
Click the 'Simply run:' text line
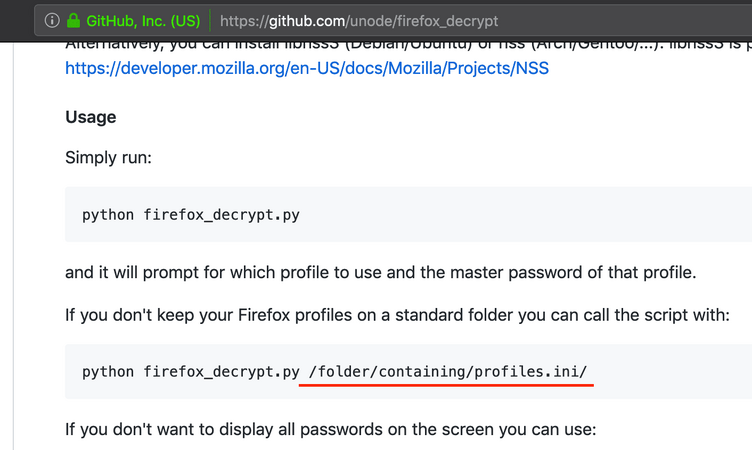point(108,157)
